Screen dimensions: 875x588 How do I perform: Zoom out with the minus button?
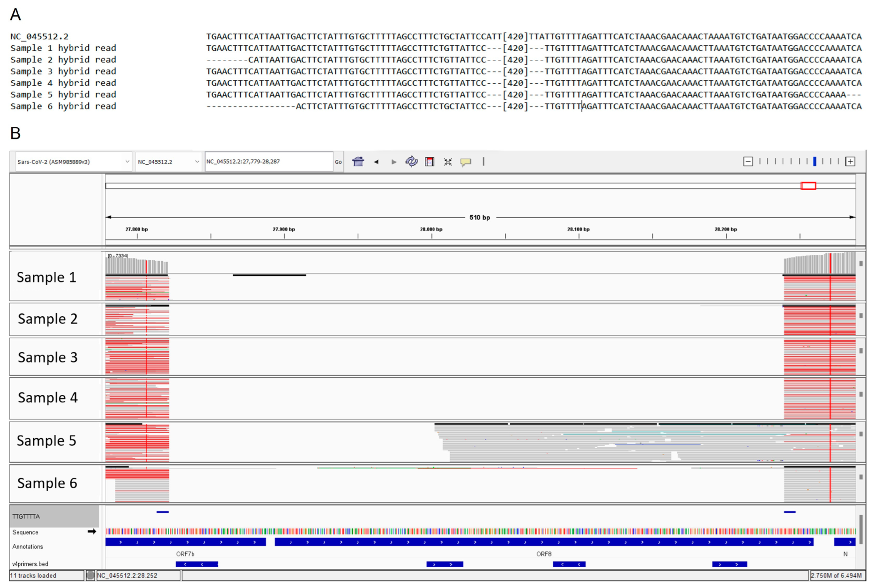(748, 161)
